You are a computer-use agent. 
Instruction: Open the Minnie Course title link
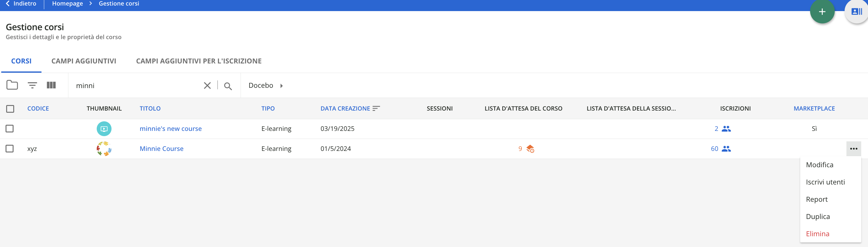click(x=161, y=149)
